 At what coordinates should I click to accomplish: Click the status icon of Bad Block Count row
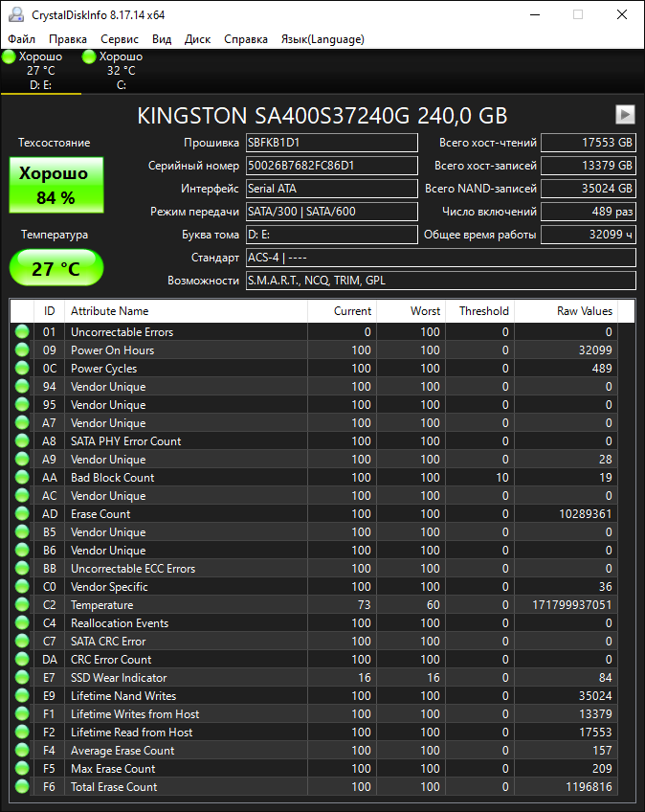click(x=22, y=477)
